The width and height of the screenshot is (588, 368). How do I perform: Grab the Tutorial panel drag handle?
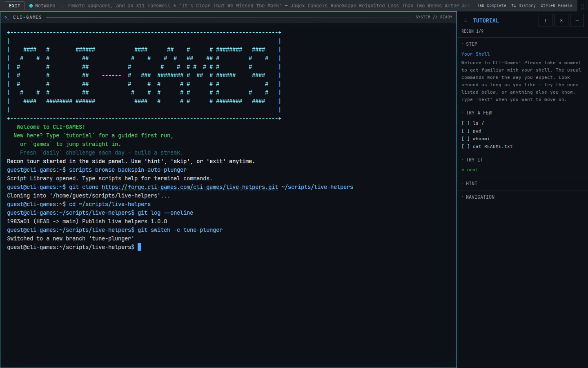(465, 20)
